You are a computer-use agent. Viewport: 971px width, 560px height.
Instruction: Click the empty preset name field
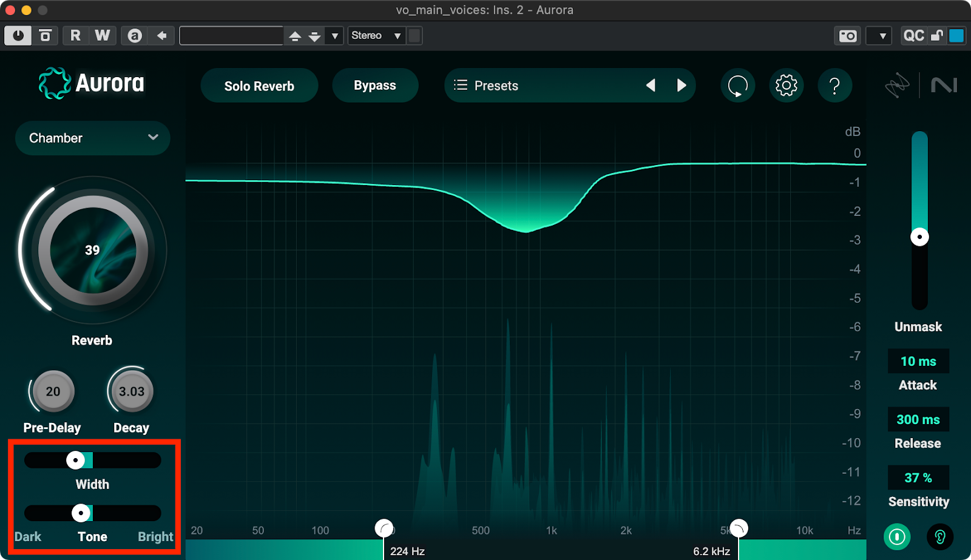click(x=231, y=36)
